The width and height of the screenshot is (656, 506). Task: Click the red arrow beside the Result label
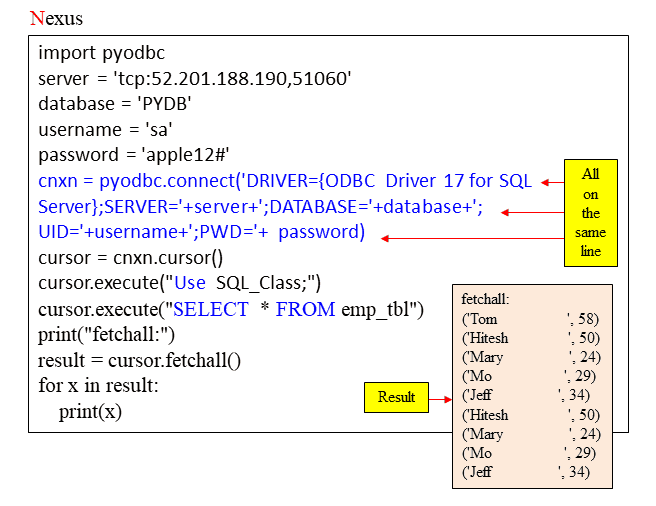(441, 398)
